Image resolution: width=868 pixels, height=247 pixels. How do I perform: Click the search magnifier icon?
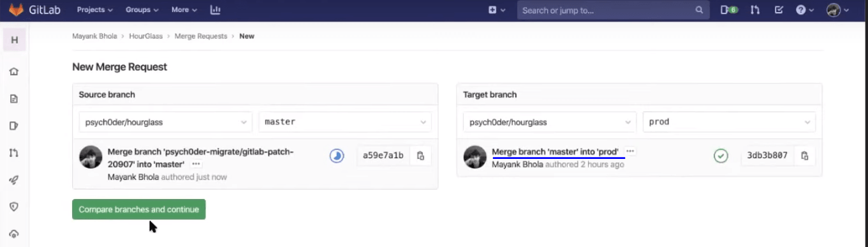coord(699,10)
